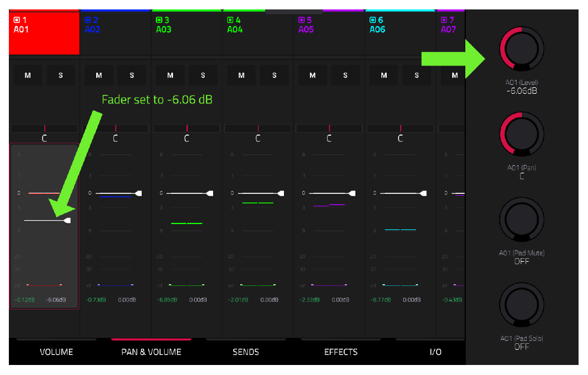Image resolution: width=588 pixels, height=375 pixels.
Task: Click the 0.00dB fader value on A05
Action: 341,300
